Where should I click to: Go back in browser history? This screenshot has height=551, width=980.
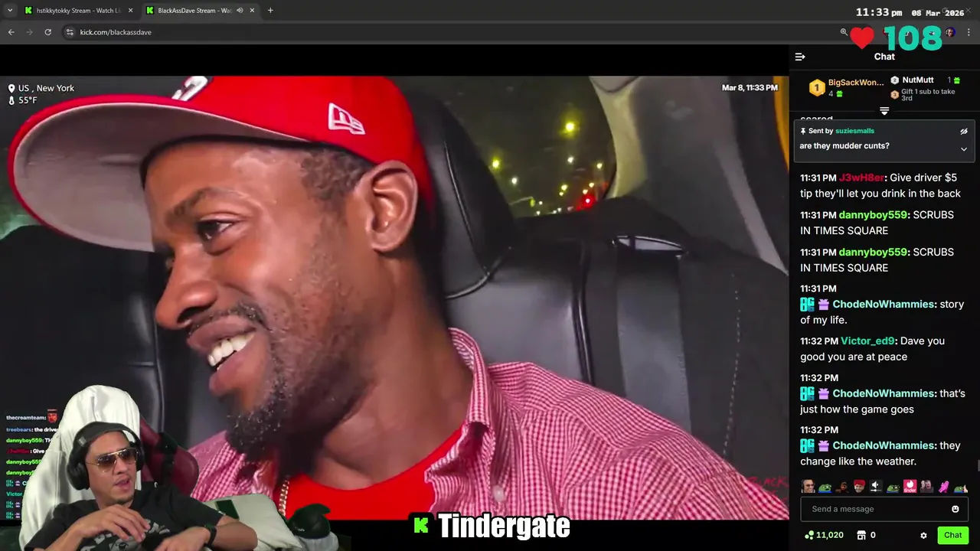pyautogui.click(x=11, y=32)
